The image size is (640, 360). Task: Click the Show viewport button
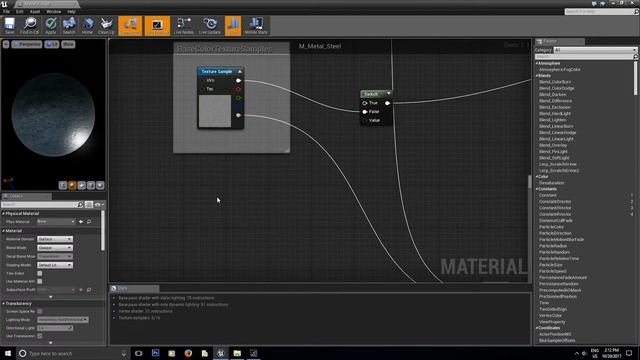[x=68, y=44]
